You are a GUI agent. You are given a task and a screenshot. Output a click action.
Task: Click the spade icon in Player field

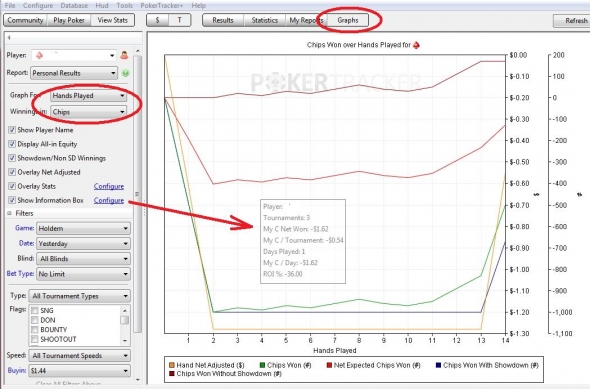click(x=39, y=55)
